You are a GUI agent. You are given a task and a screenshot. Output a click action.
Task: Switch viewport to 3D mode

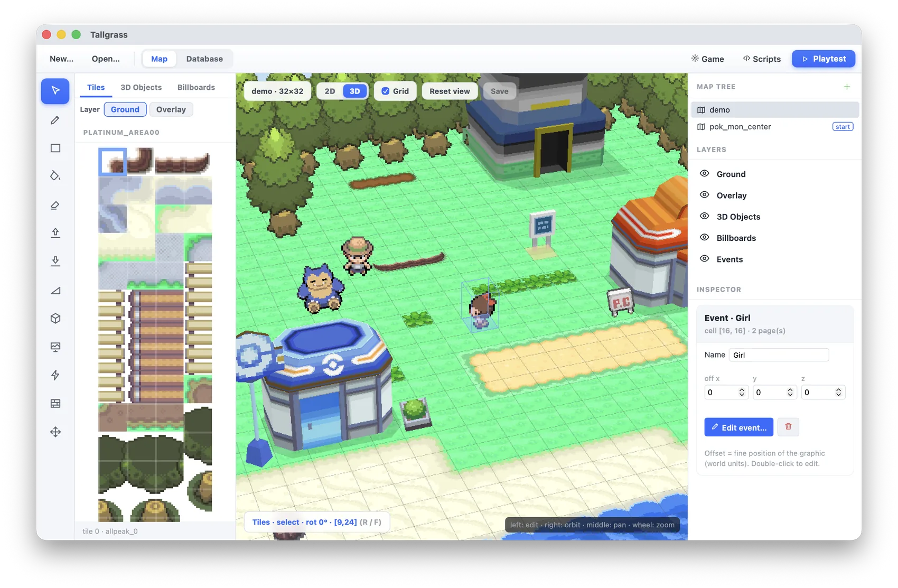click(354, 91)
